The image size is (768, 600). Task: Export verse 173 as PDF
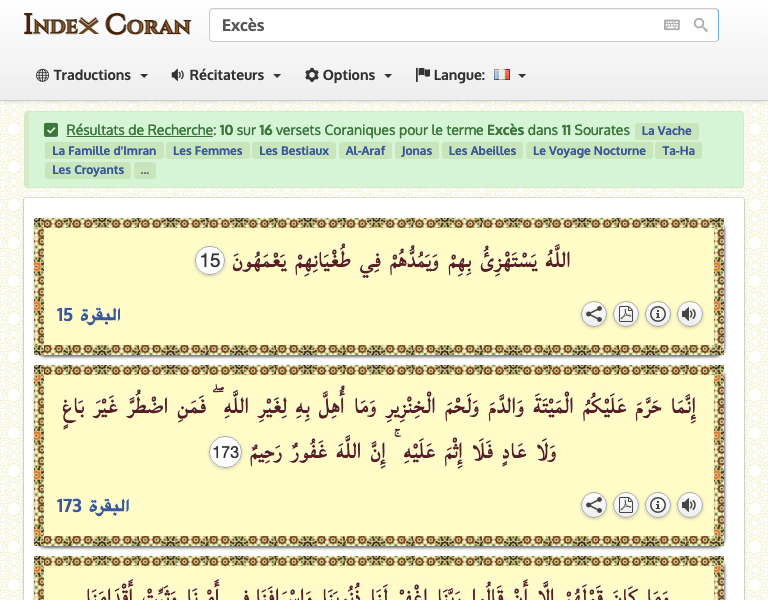(626, 505)
